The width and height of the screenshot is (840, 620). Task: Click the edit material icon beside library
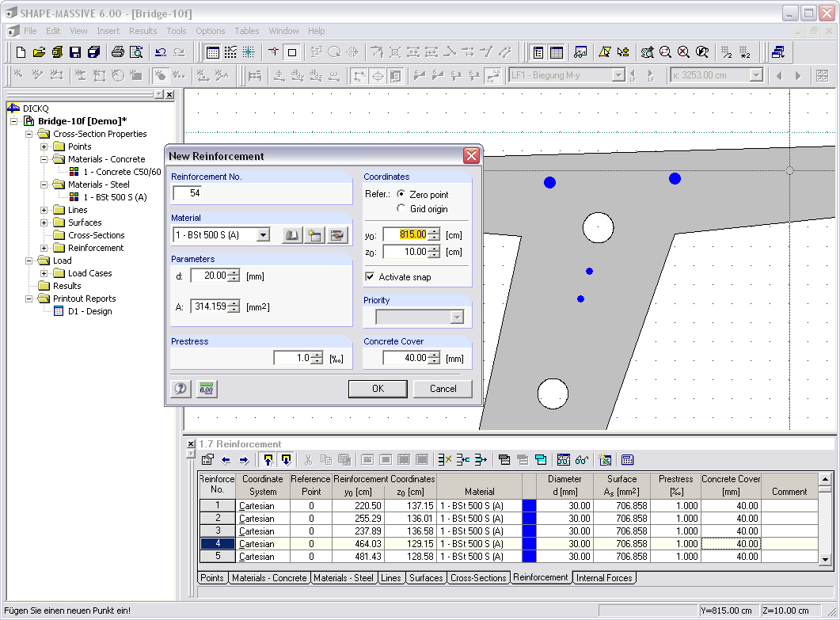(337, 234)
